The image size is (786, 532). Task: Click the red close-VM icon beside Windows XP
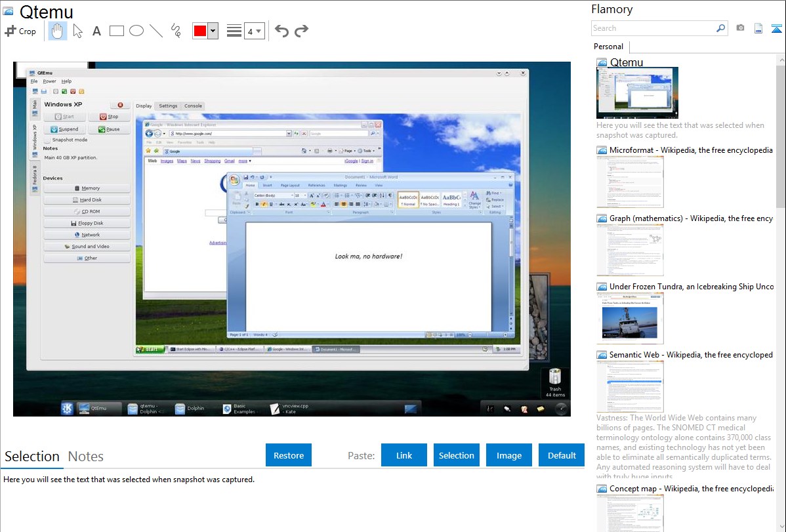[x=120, y=105]
